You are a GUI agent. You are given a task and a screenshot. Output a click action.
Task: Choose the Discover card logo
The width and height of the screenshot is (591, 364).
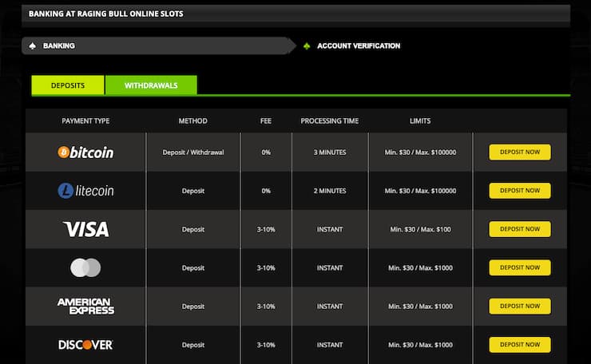point(85,345)
